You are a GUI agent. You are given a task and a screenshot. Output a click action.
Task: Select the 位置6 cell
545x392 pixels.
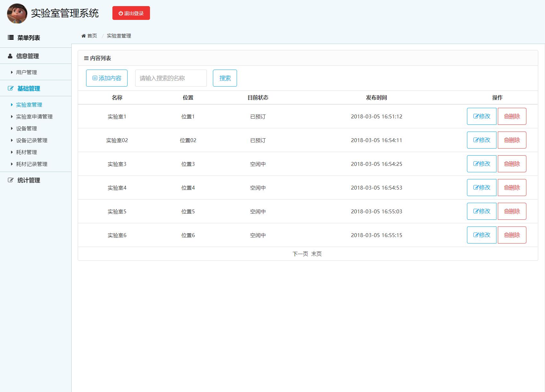coord(188,235)
